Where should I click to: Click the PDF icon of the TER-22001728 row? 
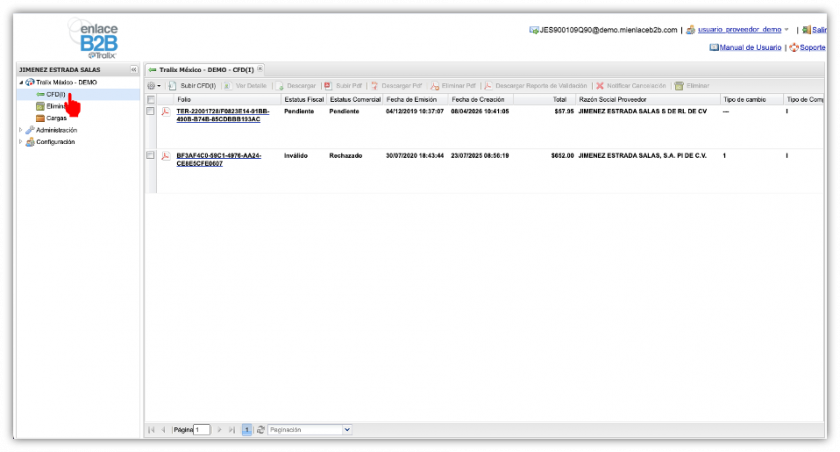tap(166, 111)
